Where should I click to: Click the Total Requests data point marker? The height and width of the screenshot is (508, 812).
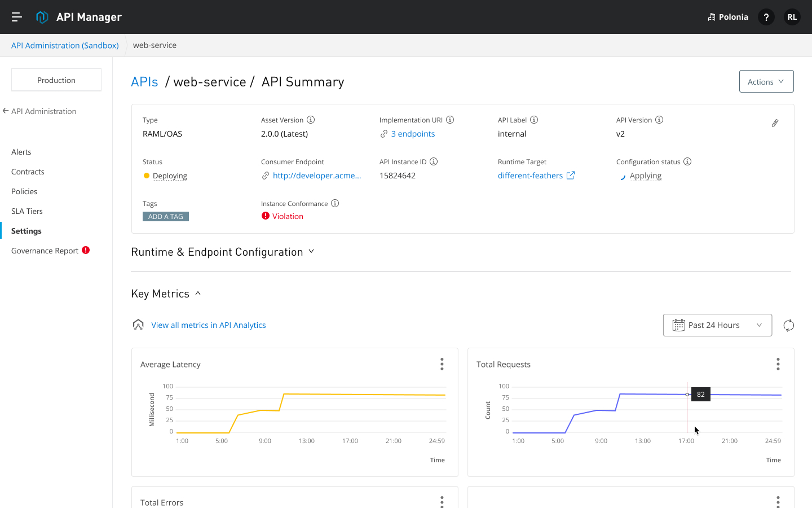coord(687,395)
